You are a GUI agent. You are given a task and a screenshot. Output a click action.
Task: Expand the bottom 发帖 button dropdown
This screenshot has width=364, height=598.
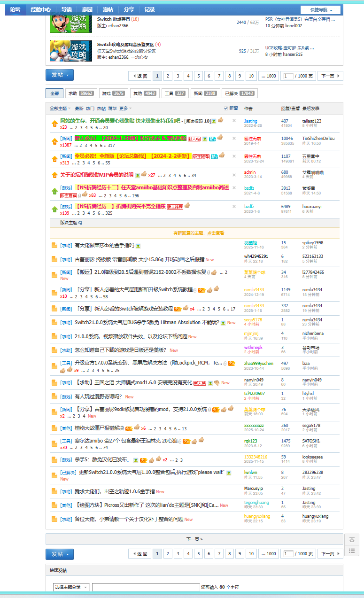(68, 554)
